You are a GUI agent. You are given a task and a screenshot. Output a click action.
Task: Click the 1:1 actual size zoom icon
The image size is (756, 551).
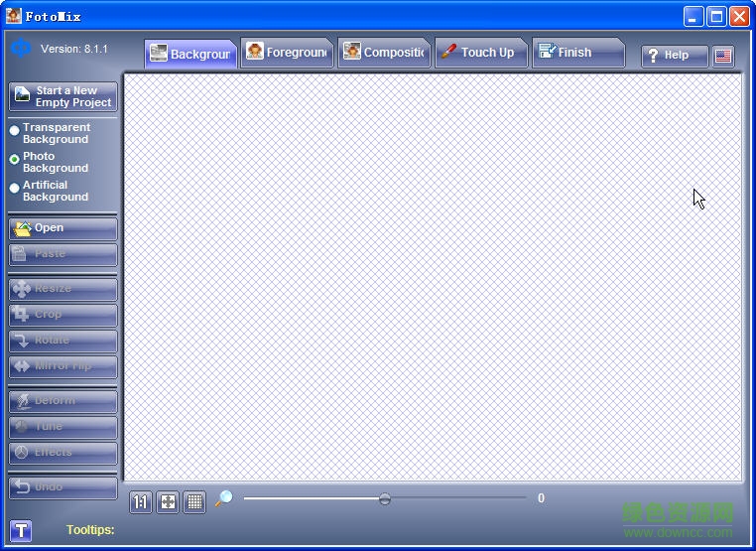pyautogui.click(x=140, y=502)
